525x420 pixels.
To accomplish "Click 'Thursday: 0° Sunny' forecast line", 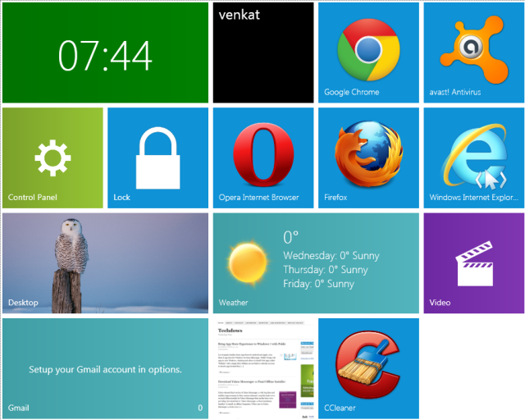I will tap(326, 270).
